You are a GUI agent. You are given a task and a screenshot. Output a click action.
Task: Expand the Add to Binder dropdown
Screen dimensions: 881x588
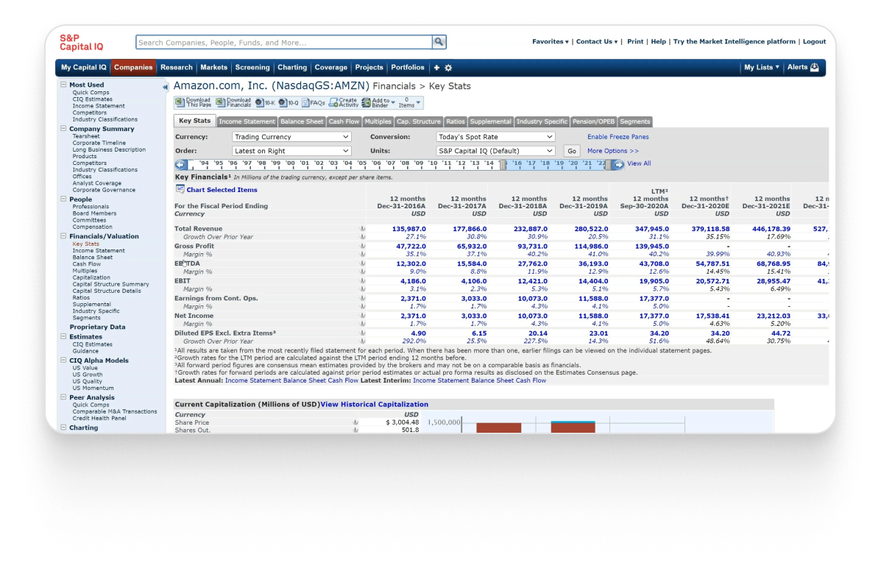tap(392, 103)
